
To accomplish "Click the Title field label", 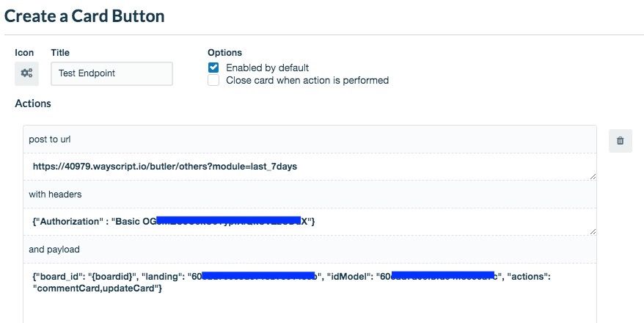I will (x=60, y=53).
